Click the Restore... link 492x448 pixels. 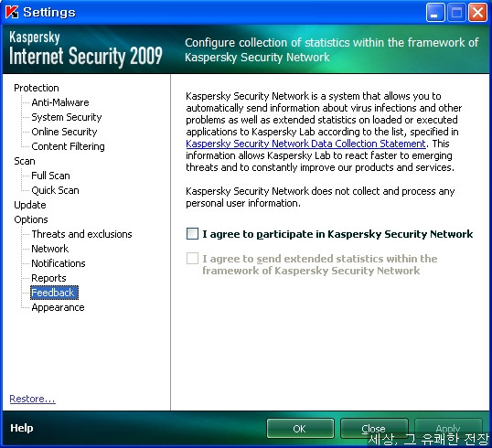click(x=32, y=399)
